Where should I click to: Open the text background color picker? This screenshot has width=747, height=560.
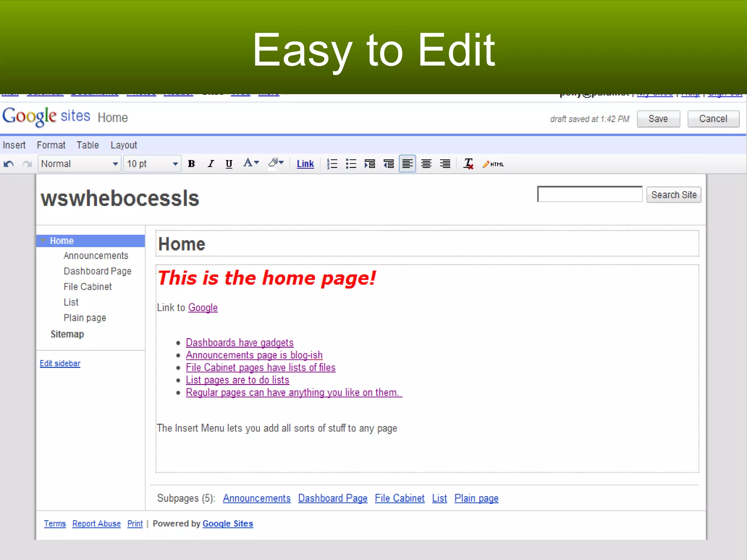tap(276, 163)
